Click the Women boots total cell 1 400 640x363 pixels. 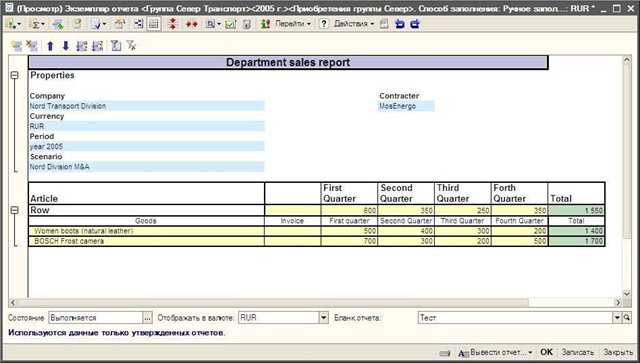(576, 231)
